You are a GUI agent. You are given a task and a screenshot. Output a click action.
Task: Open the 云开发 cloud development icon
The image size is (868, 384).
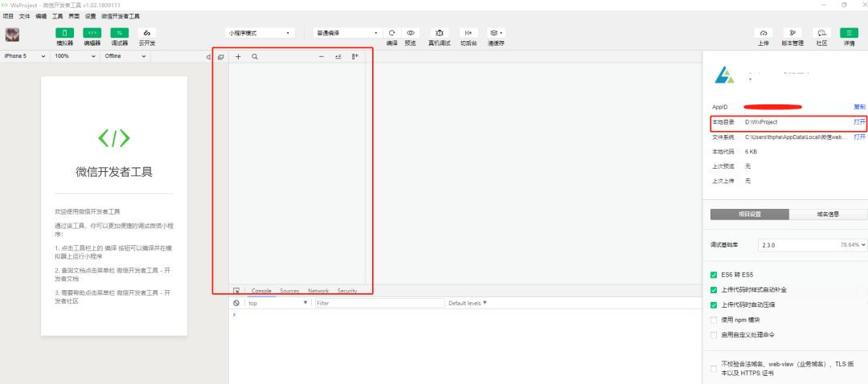click(147, 33)
